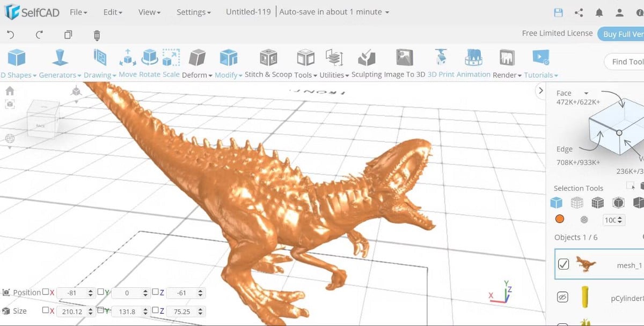Show the hidden pCylinder object
Image resolution: width=644 pixels, height=326 pixels.
(x=562, y=297)
